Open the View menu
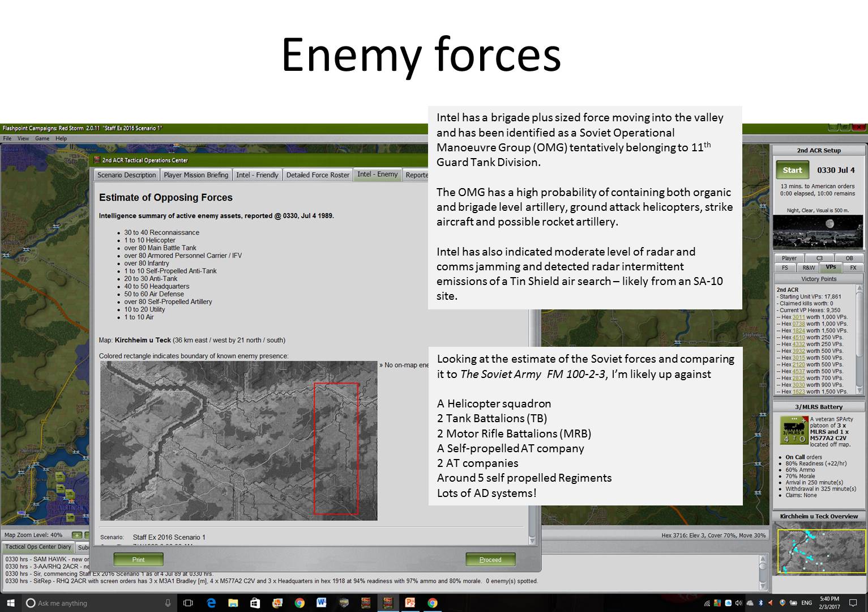 pyautogui.click(x=23, y=138)
